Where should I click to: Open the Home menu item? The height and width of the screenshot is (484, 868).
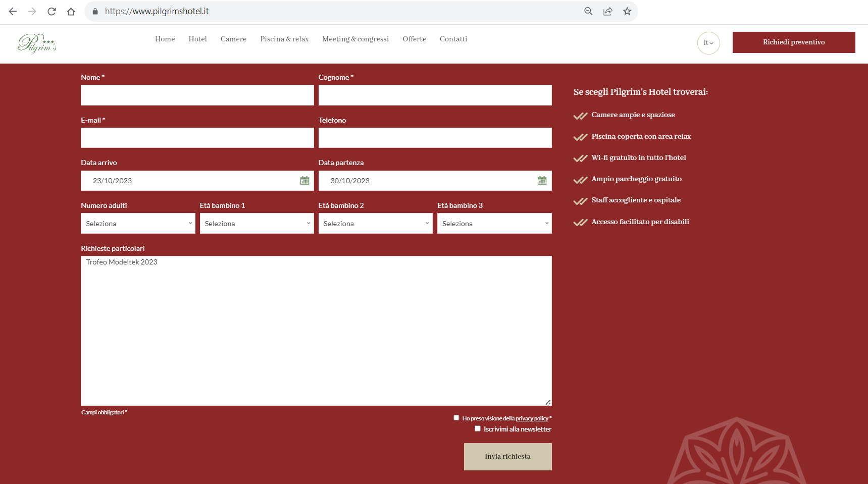point(165,39)
